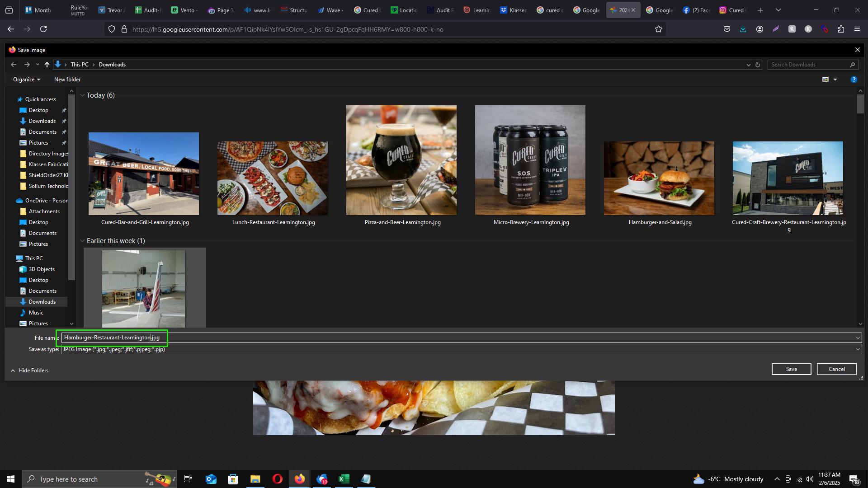Collapse the Earlier this week group
Viewport: 868px width, 488px height.
coord(82,241)
